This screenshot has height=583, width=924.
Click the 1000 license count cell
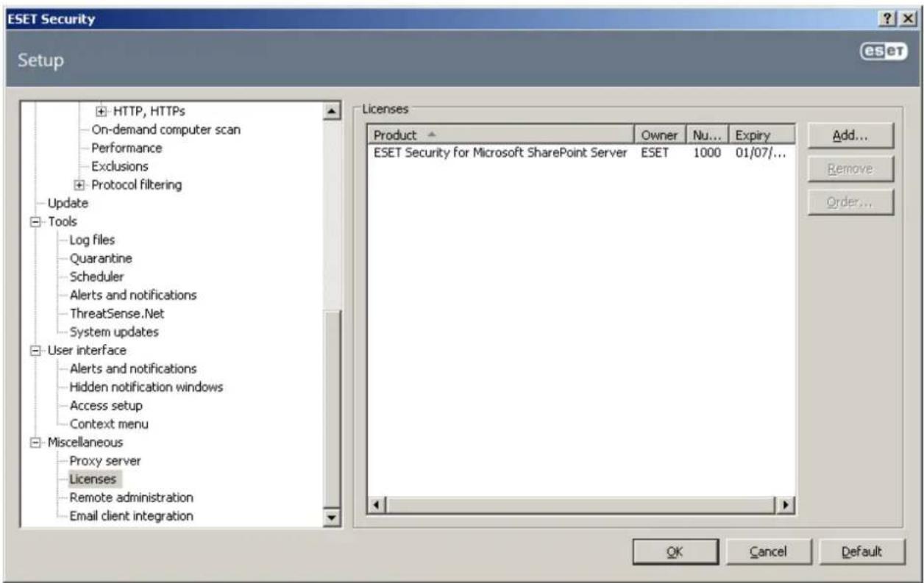click(x=707, y=152)
